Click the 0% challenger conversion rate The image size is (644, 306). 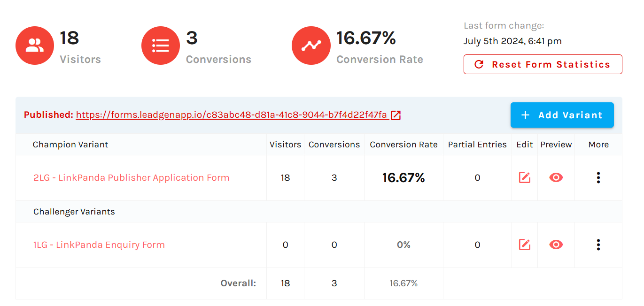[404, 245]
